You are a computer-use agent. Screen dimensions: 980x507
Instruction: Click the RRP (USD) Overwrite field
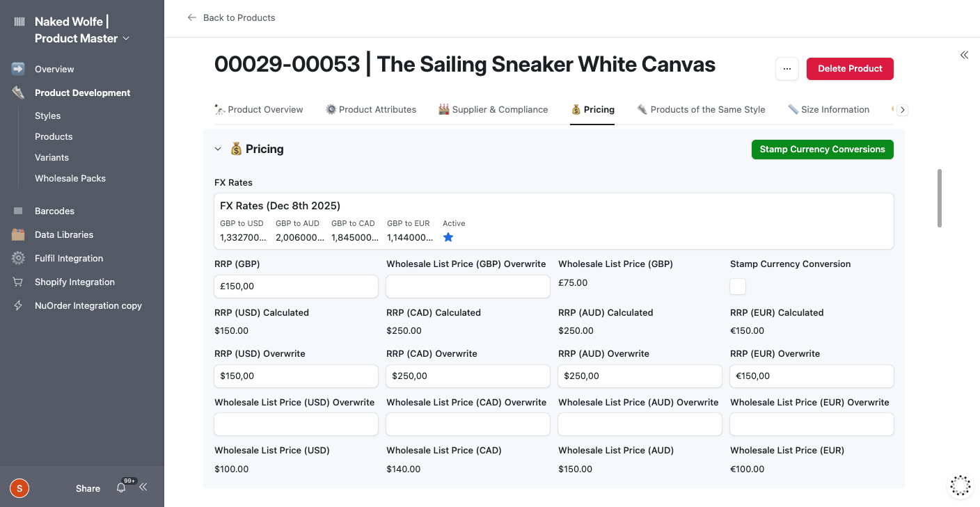tap(296, 376)
